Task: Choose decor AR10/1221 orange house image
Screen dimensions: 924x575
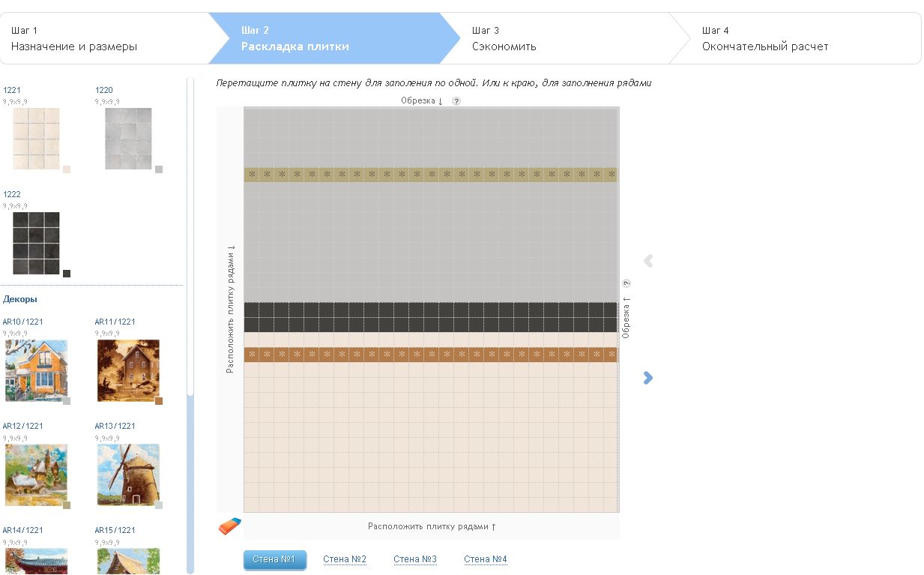Action: coord(36,370)
